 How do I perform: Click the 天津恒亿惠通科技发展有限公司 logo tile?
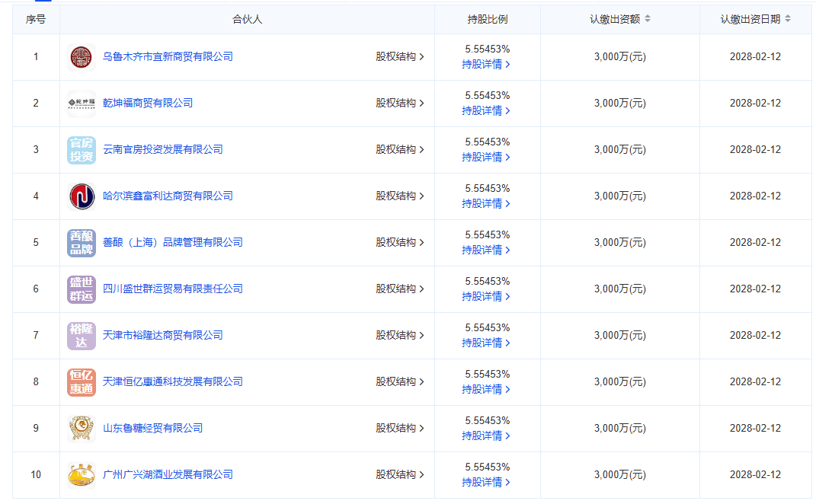click(82, 381)
